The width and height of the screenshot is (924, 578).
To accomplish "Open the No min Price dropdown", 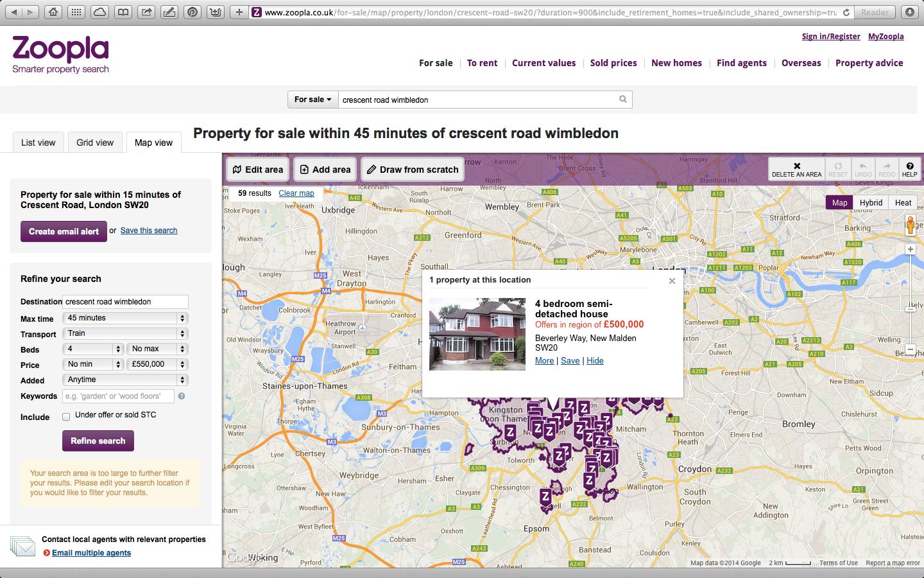I will (93, 364).
